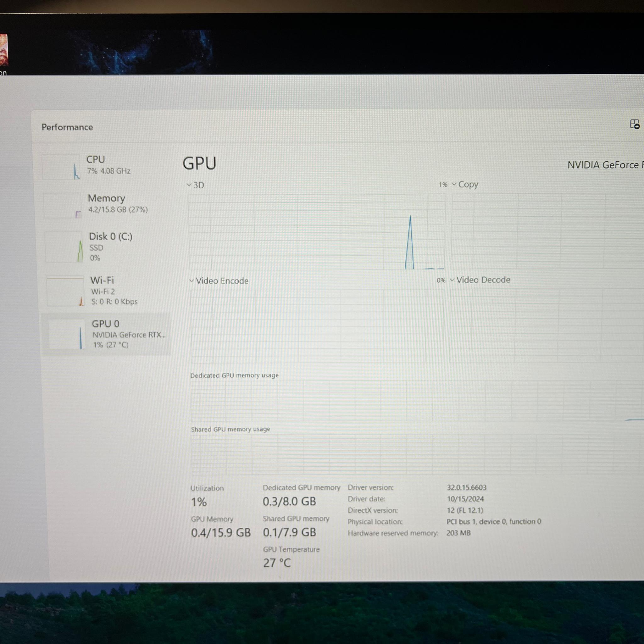
Task: Click the 0.1/7.9 GB shared memory value
Action: 289,532
